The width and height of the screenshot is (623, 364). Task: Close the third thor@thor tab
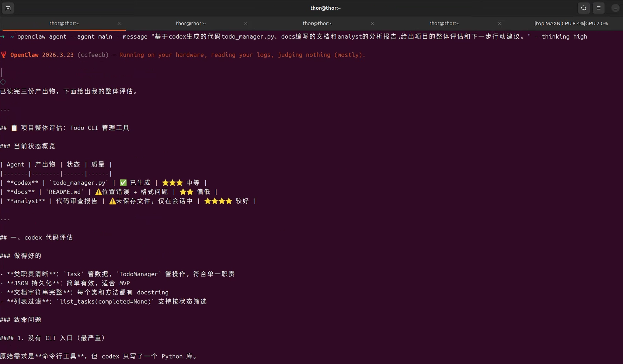click(372, 23)
